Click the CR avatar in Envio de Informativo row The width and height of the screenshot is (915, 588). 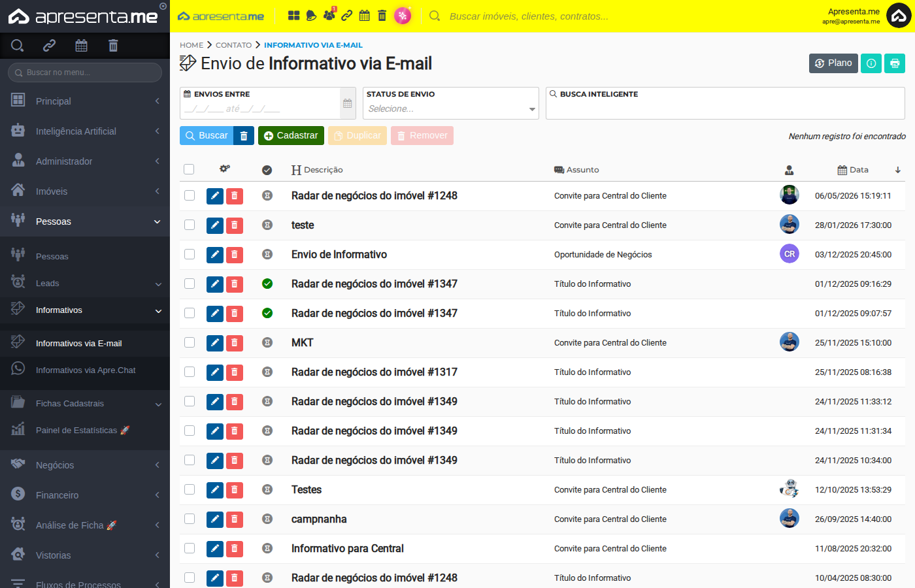tap(790, 253)
